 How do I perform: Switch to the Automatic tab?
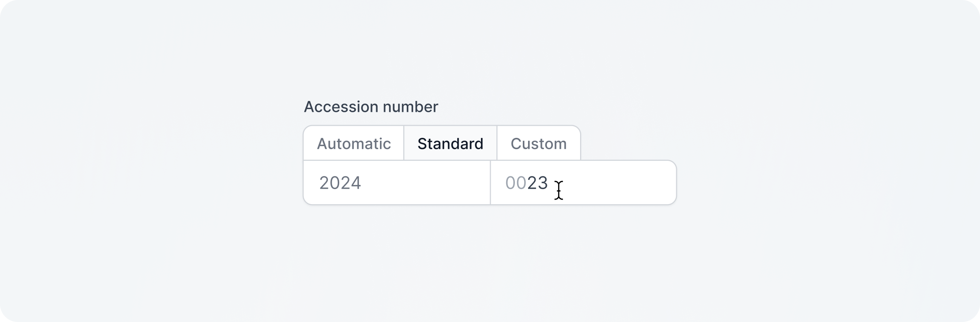354,144
